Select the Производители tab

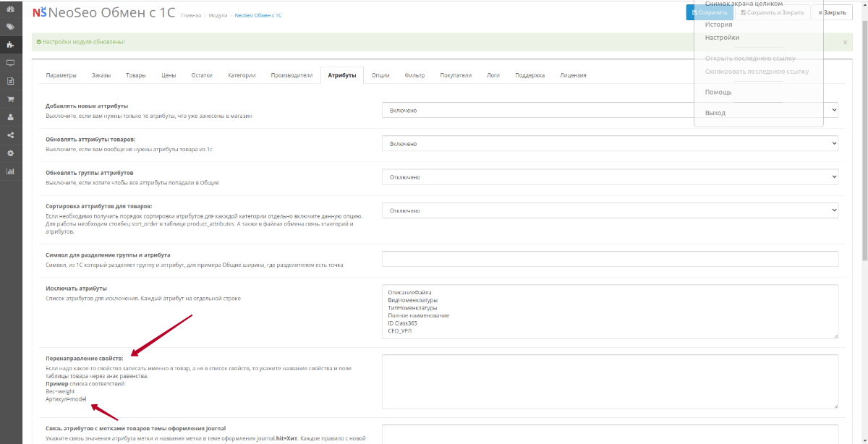tap(292, 75)
